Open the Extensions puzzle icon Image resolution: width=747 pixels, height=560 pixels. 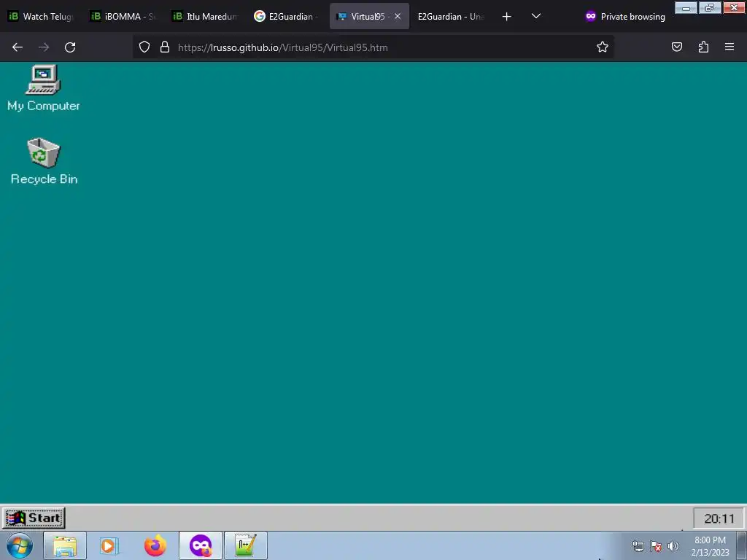[703, 47]
